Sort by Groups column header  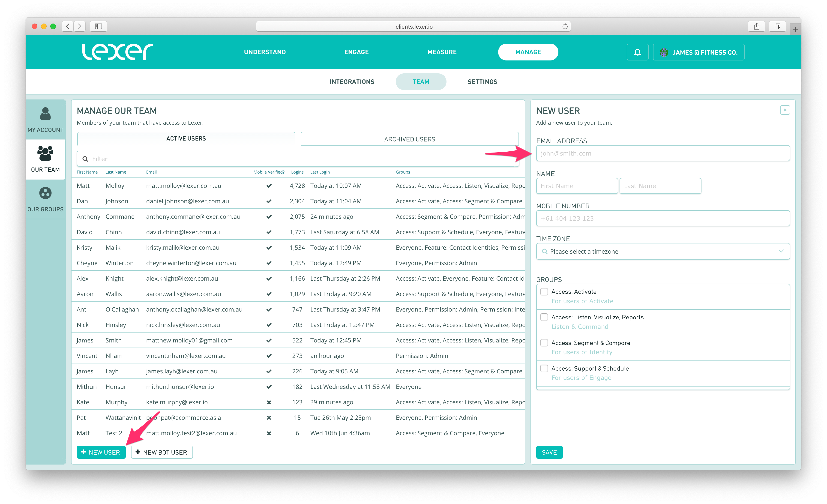tap(403, 172)
